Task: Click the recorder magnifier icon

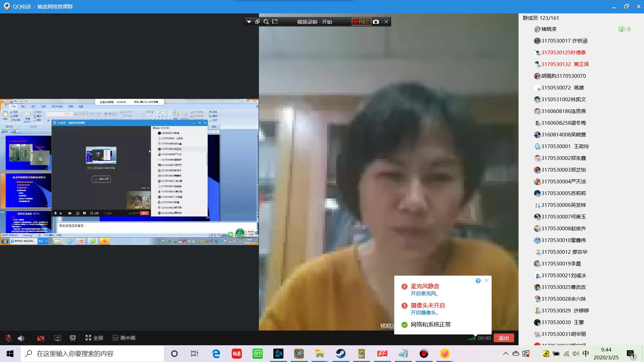Action: tap(266, 22)
